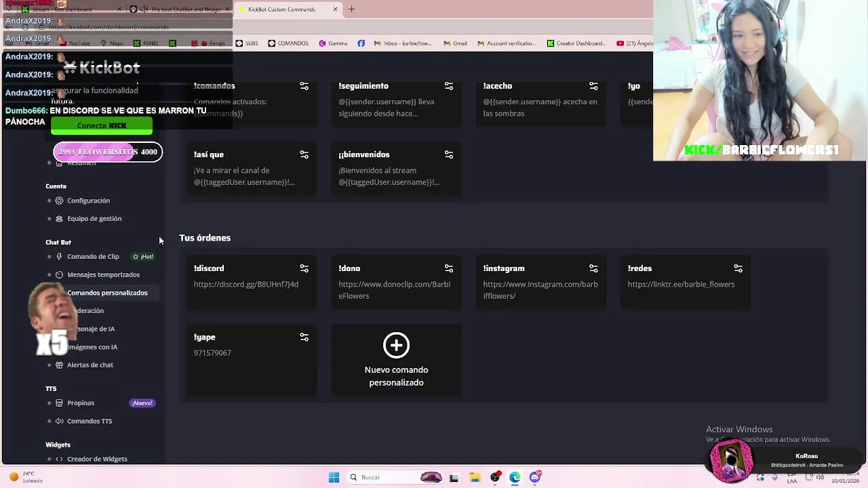The width and height of the screenshot is (868, 488).
Task: Click the code icon beside Creador de Widgets
Action: point(59,459)
